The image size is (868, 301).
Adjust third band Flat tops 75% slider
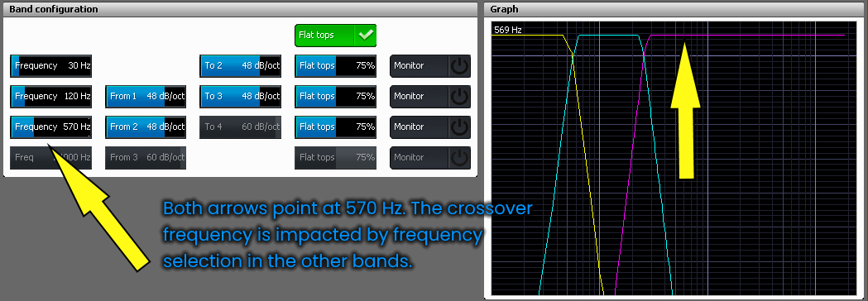[335, 127]
